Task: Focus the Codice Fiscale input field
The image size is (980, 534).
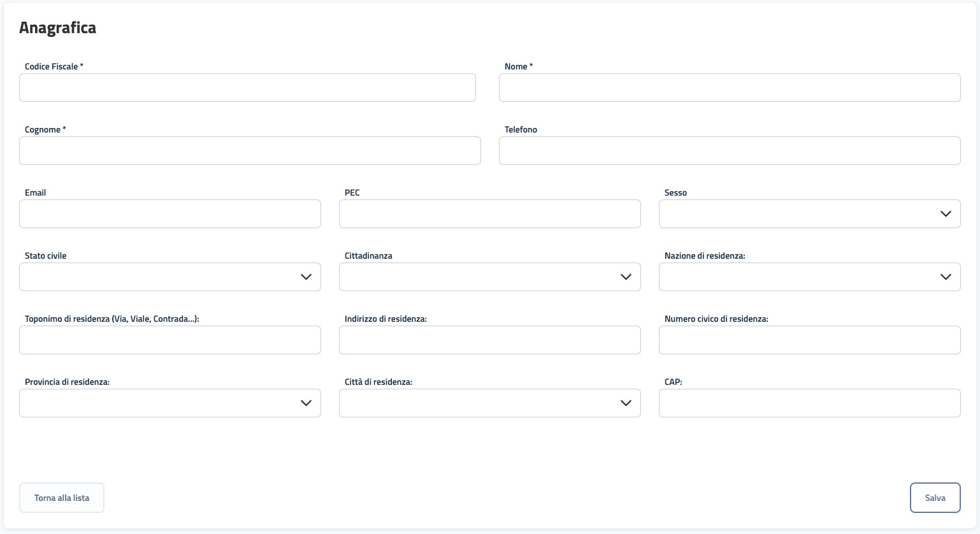Action: coord(247,88)
